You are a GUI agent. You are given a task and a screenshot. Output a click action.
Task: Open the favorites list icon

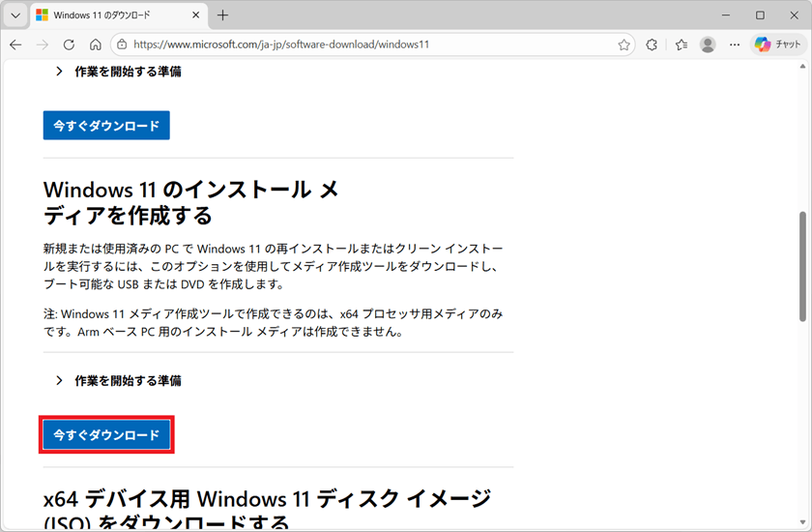pos(681,44)
